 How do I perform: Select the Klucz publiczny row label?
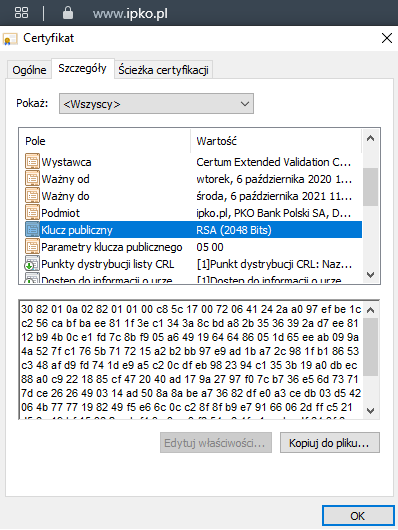[x=77, y=230]
